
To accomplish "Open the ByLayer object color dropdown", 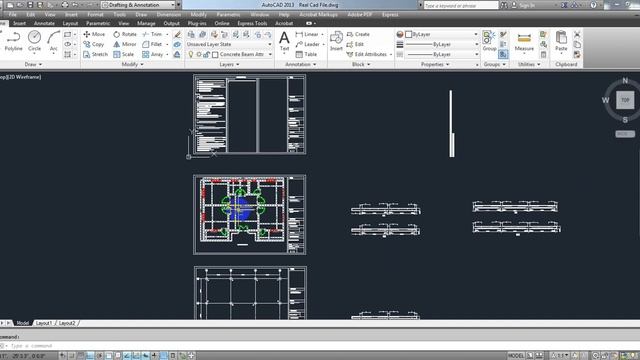I will [442, 34].
